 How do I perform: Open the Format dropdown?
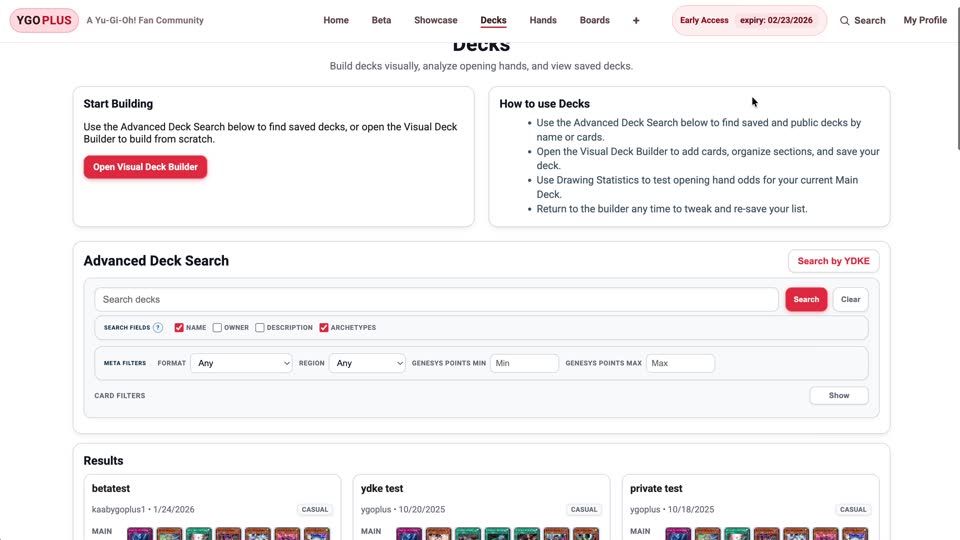point(241,363)
